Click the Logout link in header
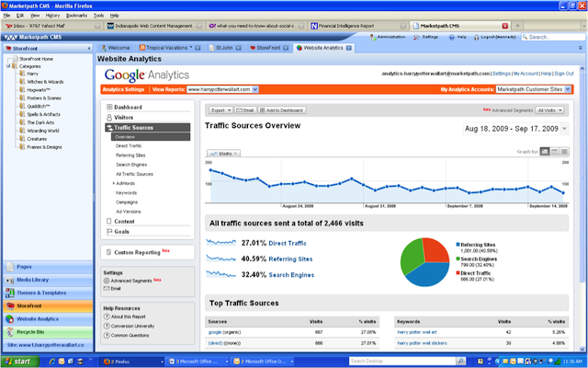 click(x=495, y=37)
